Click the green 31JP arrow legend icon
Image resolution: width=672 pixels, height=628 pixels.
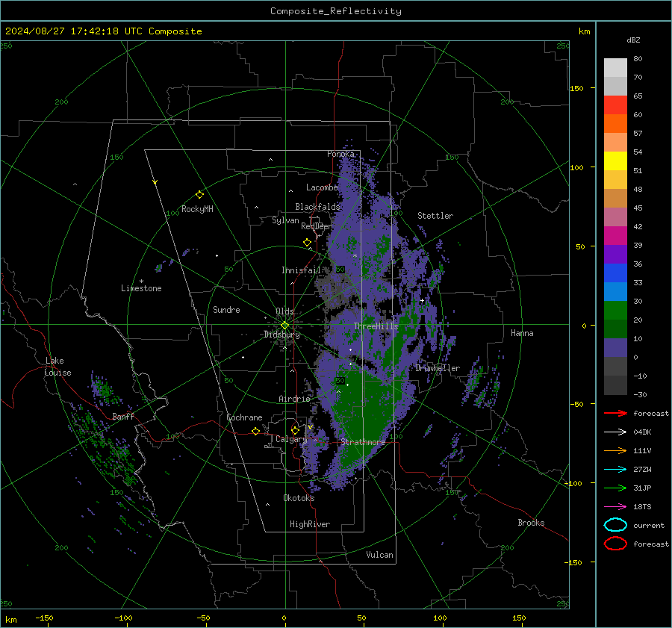(615, 488)
